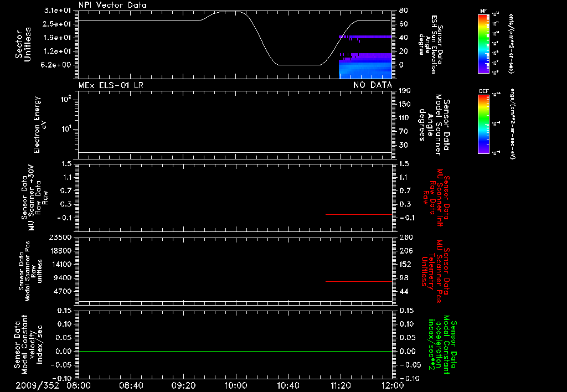This screenshot has width=567, height=392.
Task: Click the '2009/352' date label
Action: [37, 385]
